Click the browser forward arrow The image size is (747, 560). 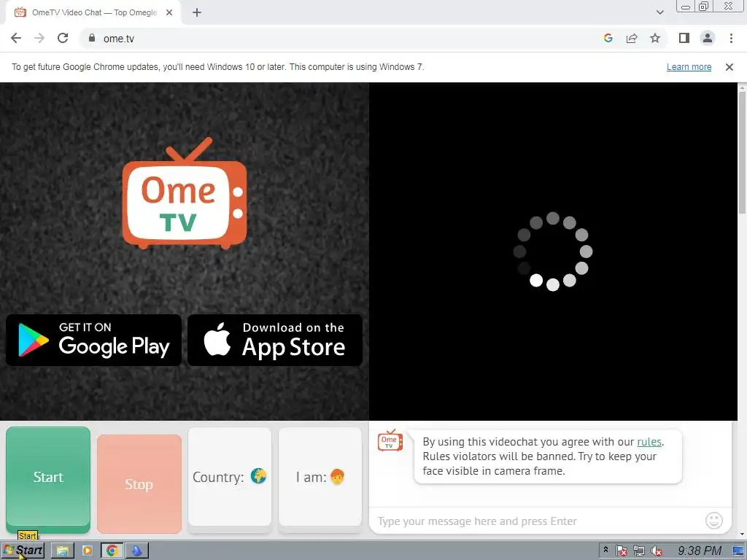click(39, 38)
